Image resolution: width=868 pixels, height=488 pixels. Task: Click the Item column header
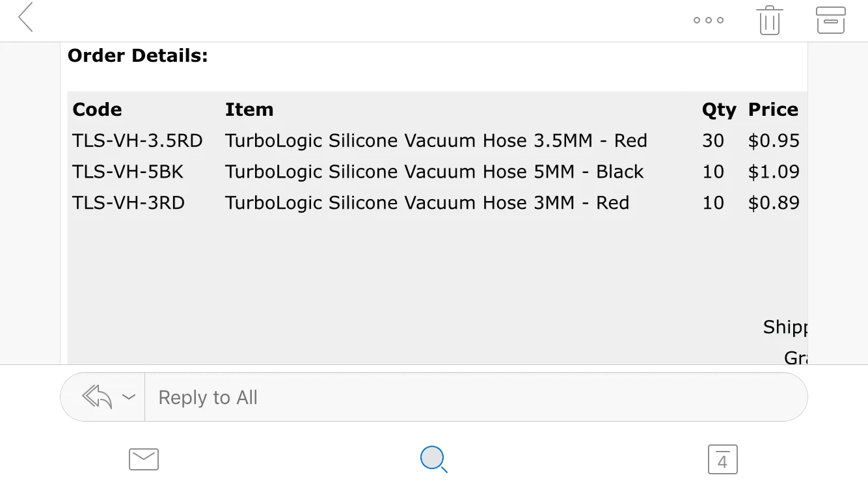(x=249, y=110)
